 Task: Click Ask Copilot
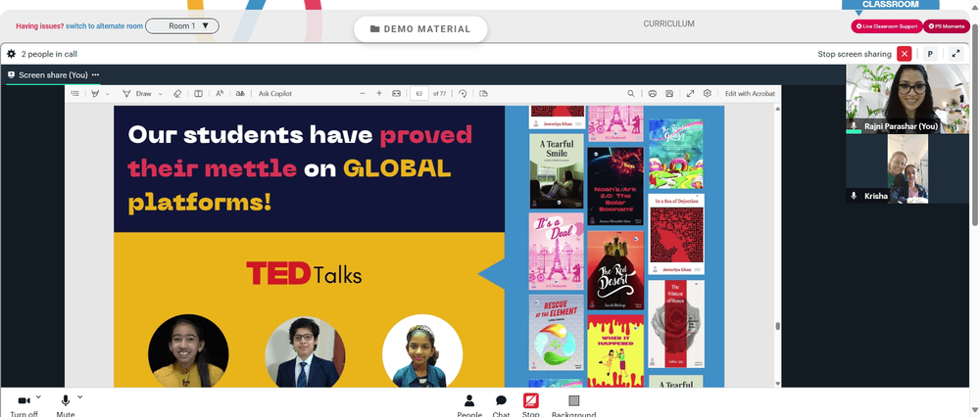275,94
